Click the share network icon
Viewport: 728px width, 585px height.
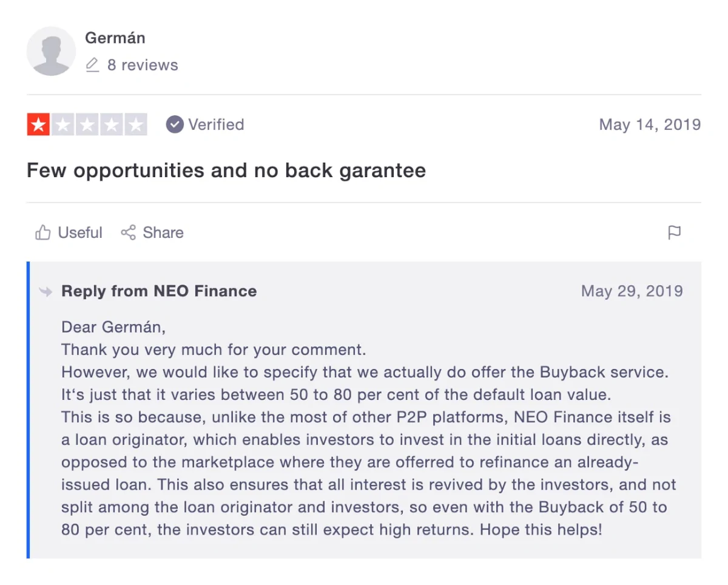click(x=128, y=232)
